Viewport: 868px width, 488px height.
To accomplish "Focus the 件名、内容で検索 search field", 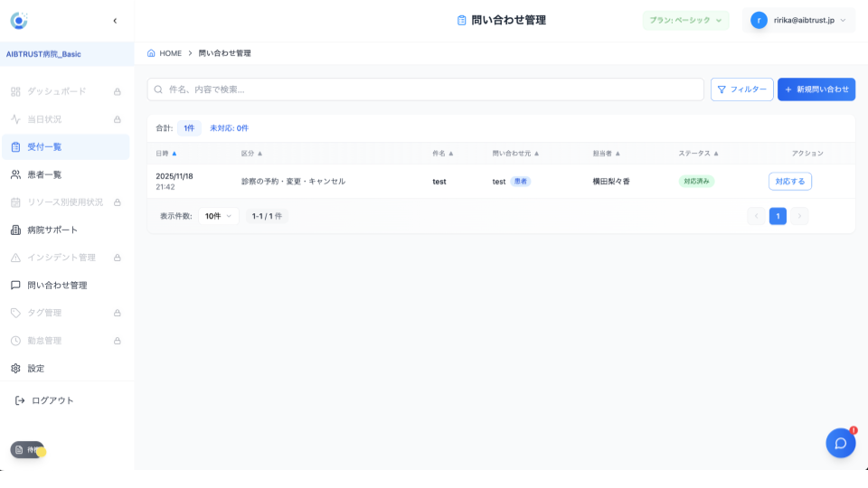I will 425,89.
